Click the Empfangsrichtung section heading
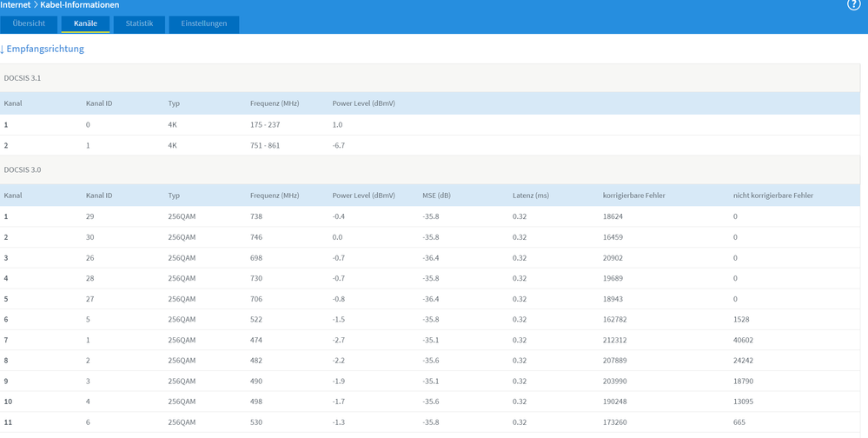The height and width of the screenshot is (438, 868). point(44,50)
